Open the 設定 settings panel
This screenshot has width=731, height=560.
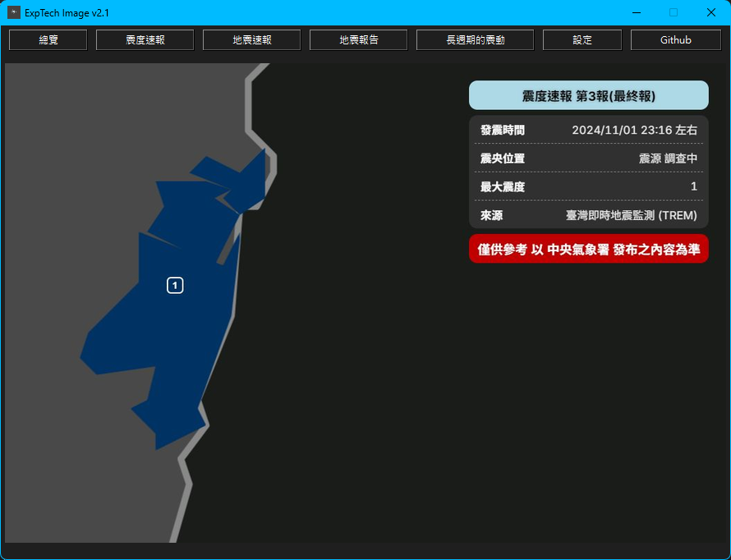[x=582, y=39]
